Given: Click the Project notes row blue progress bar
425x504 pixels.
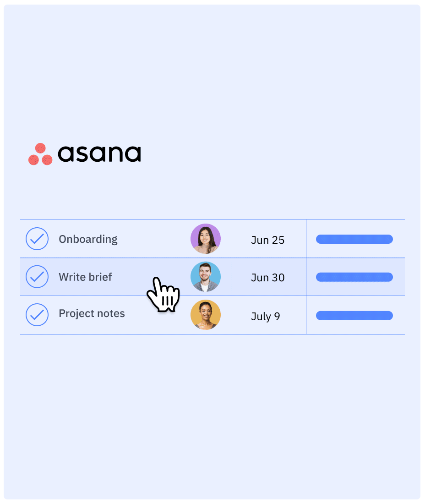Looking at the screenshot, I should pyautogui.click(x=354, y=316).
